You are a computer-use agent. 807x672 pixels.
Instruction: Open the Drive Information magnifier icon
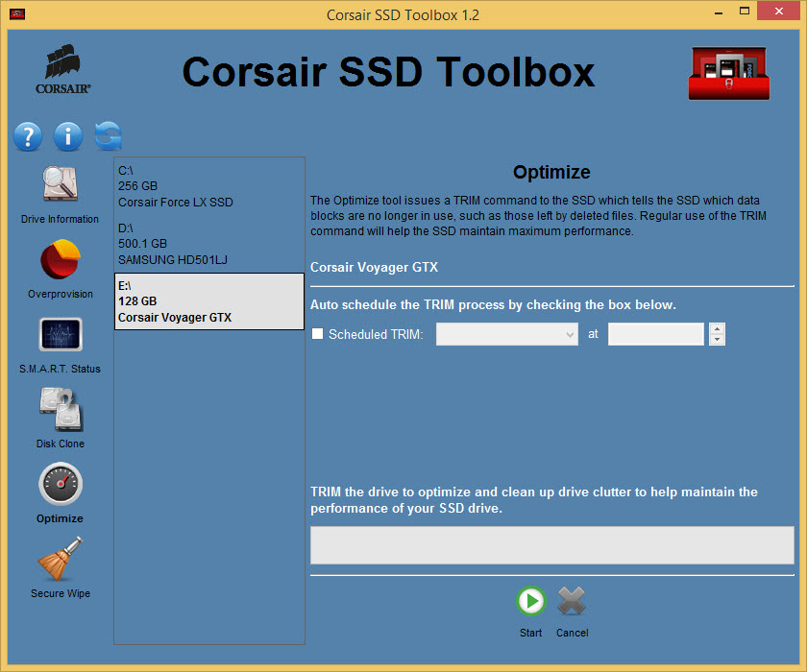pos(60,183)
